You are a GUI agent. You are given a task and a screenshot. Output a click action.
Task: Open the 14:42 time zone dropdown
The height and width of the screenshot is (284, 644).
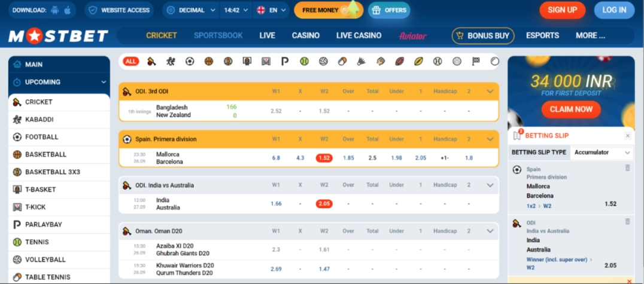click(236, 10)
